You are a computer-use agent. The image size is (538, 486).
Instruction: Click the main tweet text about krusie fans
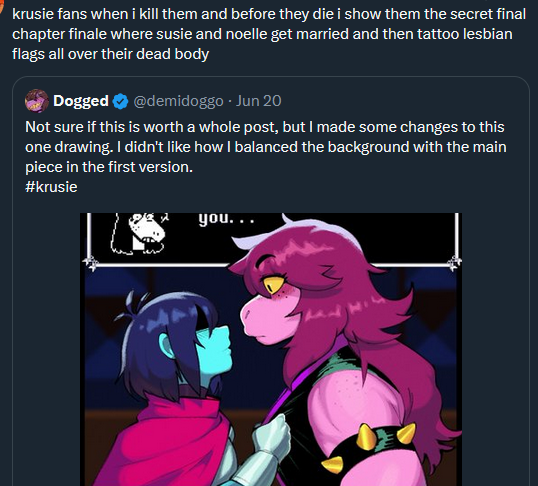[269, 34]
